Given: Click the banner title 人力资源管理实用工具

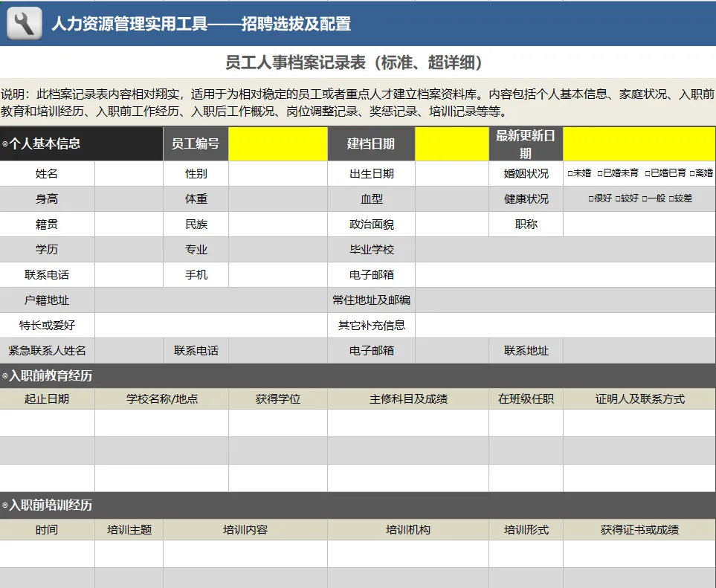Looking at the screenshot, I should pos(130,24).
